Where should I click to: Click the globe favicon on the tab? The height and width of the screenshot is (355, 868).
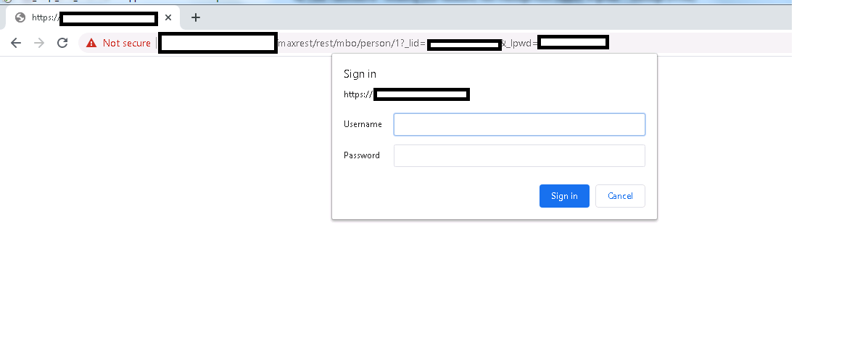20,17
